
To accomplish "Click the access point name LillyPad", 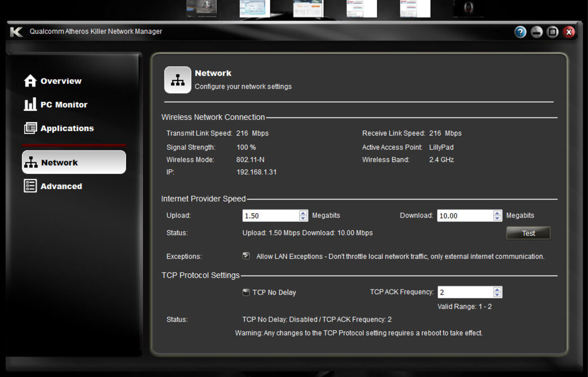I will pos(441,147).
